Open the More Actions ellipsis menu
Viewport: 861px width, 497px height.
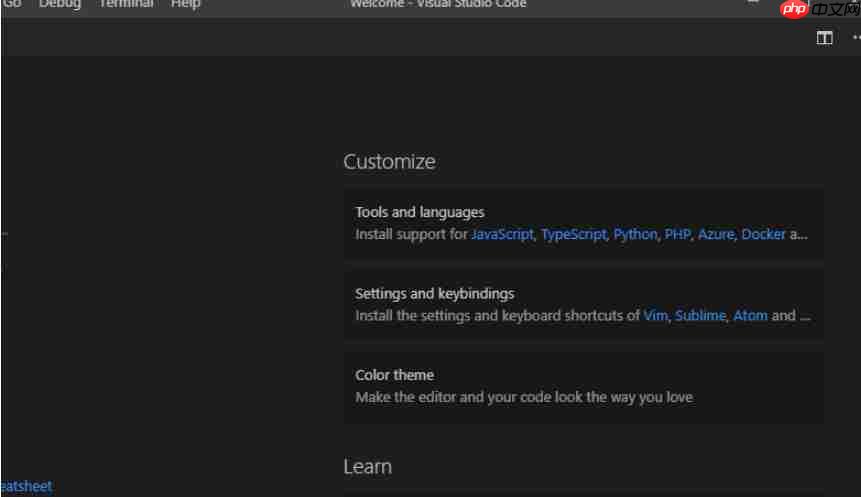(x=856, y=38)
